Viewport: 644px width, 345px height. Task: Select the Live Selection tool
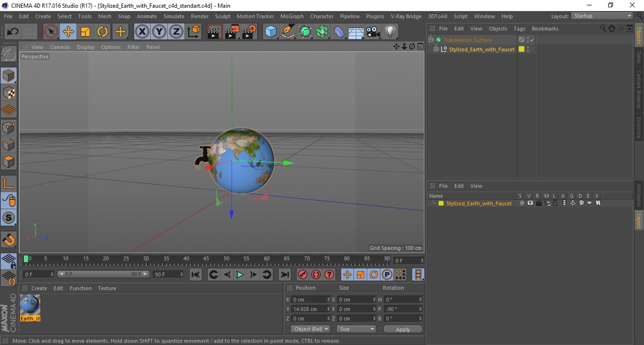[51, 32]
